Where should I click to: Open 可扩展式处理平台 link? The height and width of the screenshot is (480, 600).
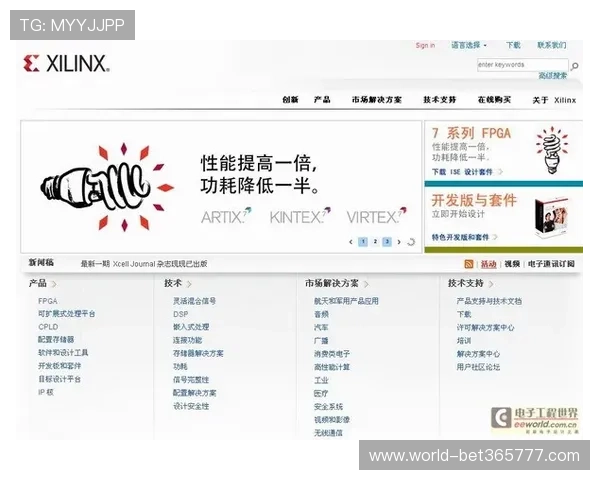click(x=67, y=314)
